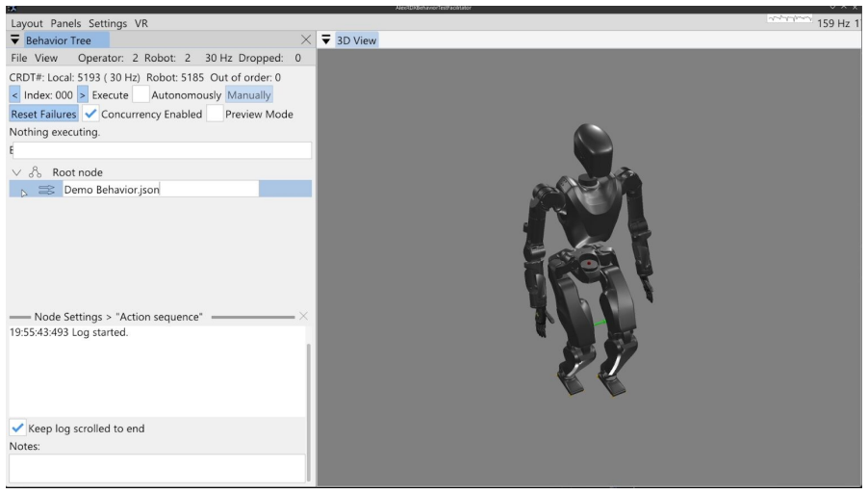Open 3D View panel dropdown triangle
Viewport: 868px width, 494px height.
[326, 39]
